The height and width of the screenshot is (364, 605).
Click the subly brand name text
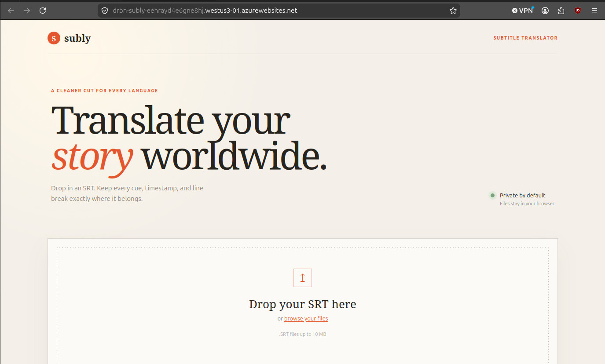coord(77,38)
